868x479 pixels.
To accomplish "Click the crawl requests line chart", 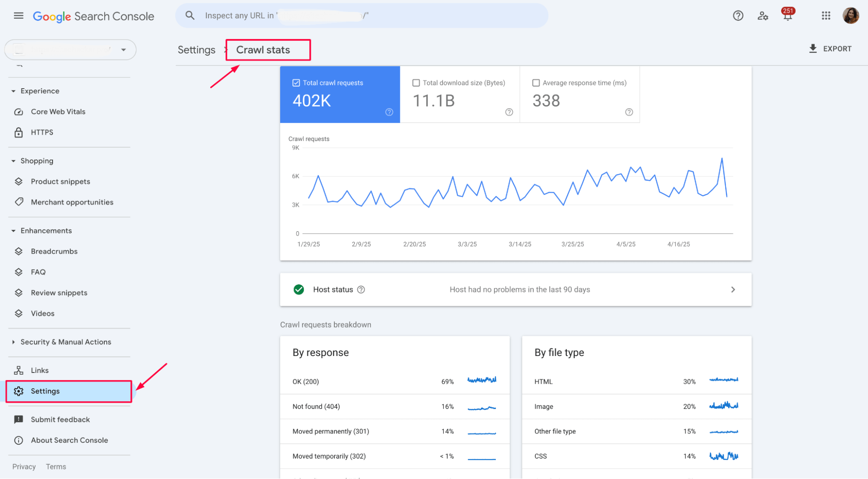I will (x=517, y=191).
